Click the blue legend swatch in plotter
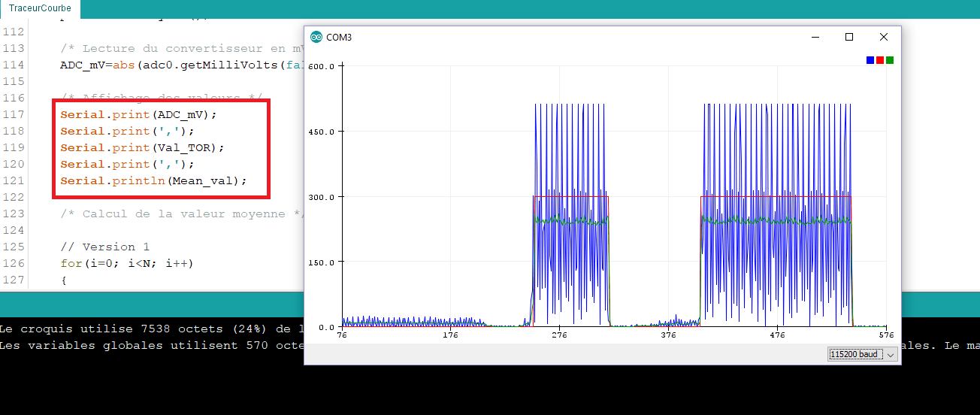 pyautogui.click(x=870, y=60)
